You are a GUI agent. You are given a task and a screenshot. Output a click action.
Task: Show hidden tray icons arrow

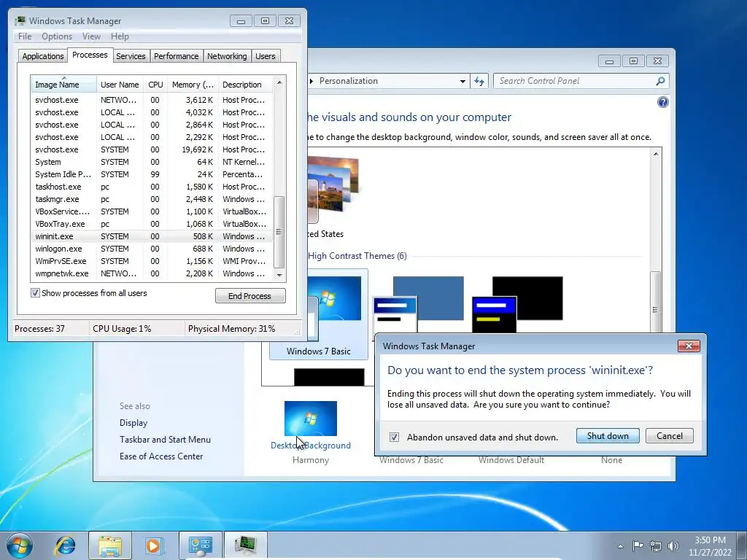coord(620,546)
